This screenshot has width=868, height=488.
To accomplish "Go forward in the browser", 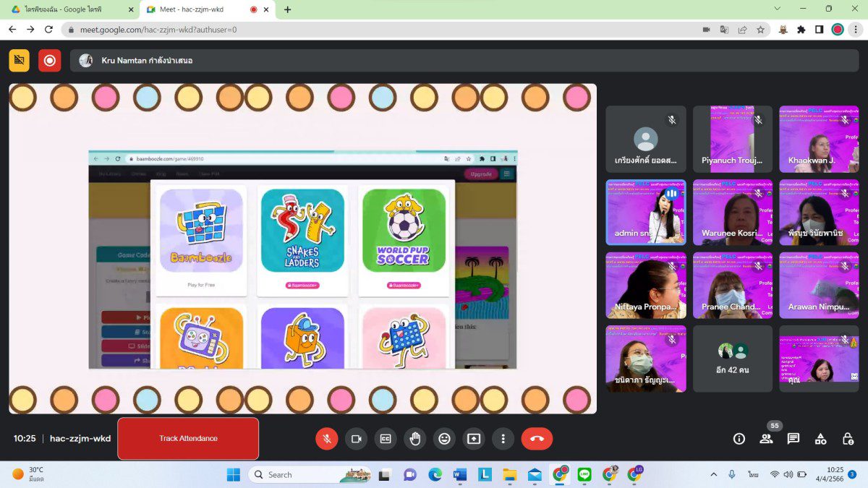I will (x=30, y=30).
